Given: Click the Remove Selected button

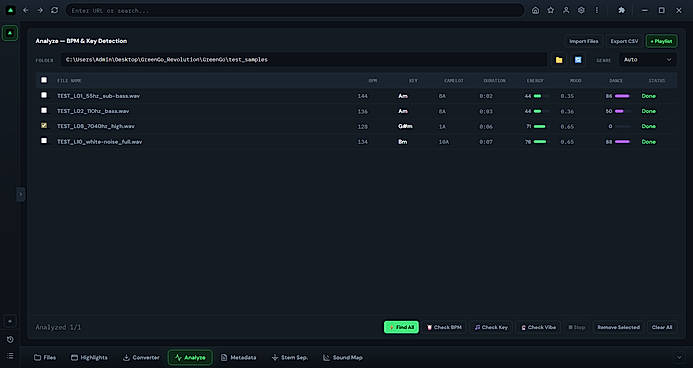Looking at the screenshot, I should (x=618, y=327).
